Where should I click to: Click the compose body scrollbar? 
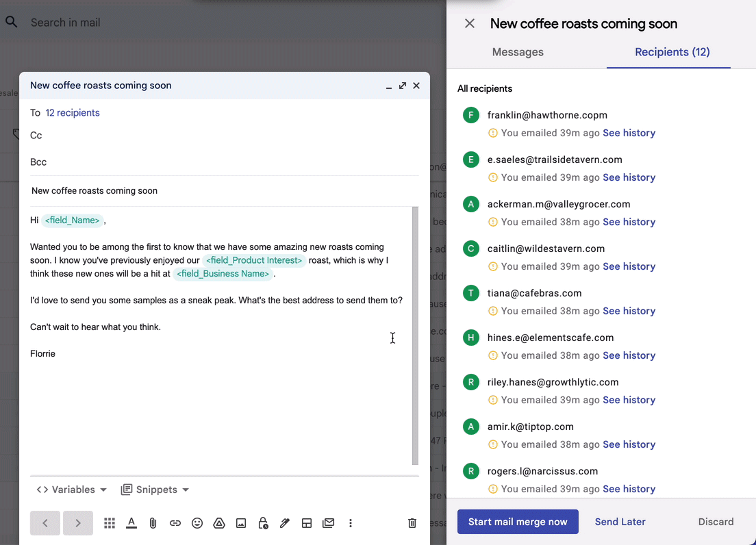pyautogui.click(x=415, y=336)
